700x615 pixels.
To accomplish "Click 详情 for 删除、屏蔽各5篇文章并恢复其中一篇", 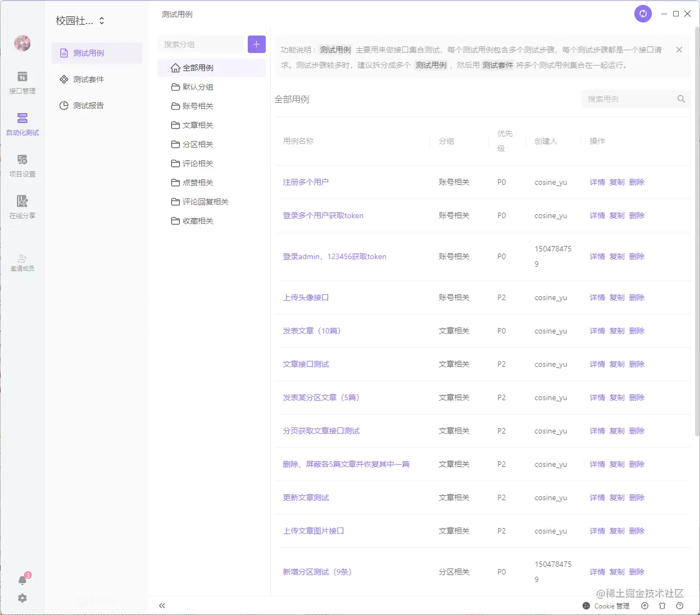I will coord(597,464).
